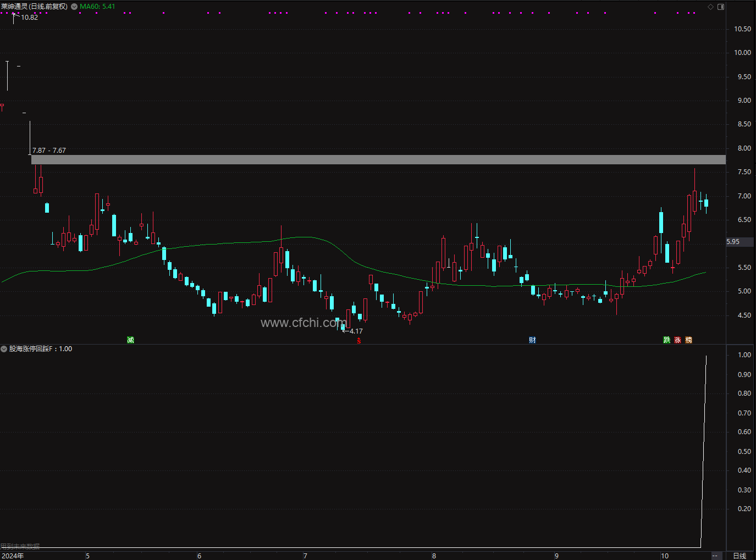This screenshot has height=560, width=756.
Task: Click month 10 marker on time axis
Action: coord(665,556)
